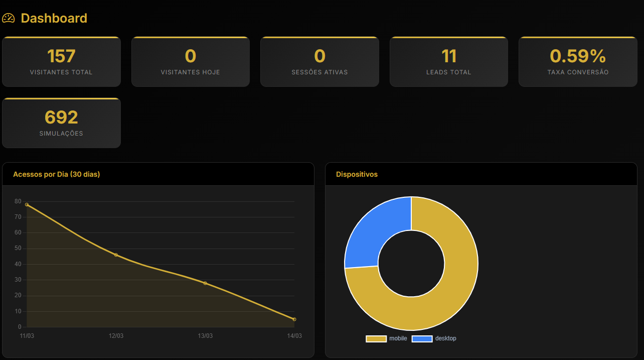
Task: Click the 14/03 axis label
Action: pyautogui.click(x=295, y=336)
